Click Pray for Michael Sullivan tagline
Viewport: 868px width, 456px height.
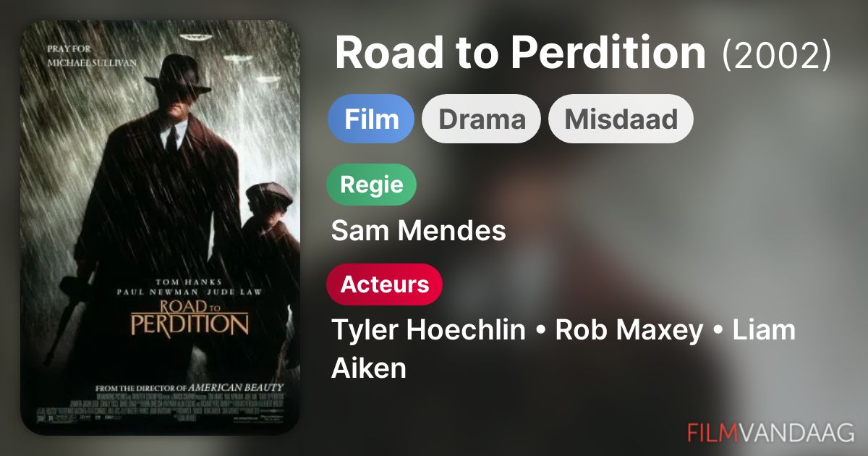pos(91,56)
